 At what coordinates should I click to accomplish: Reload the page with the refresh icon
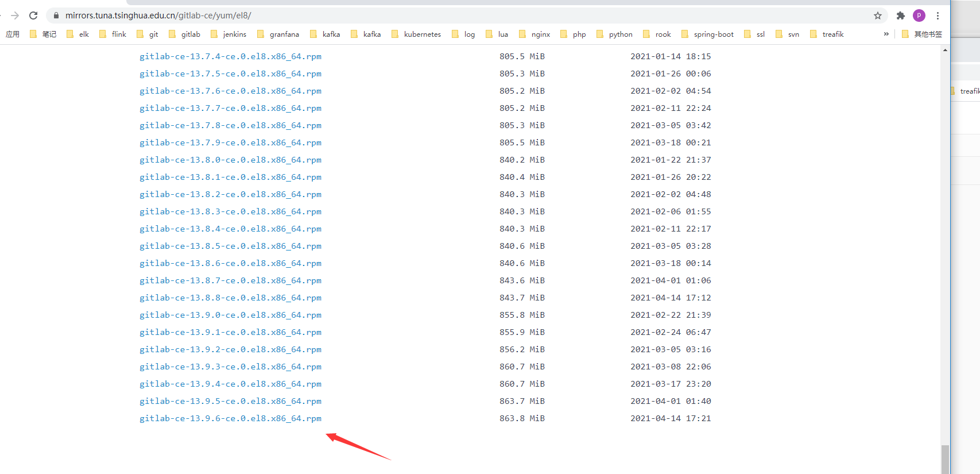[x=33, y=16]
